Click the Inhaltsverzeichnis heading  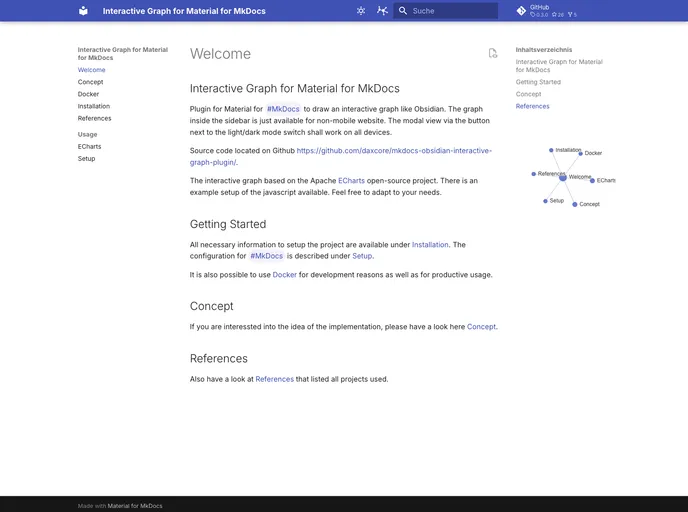click(x=544, y=50)
